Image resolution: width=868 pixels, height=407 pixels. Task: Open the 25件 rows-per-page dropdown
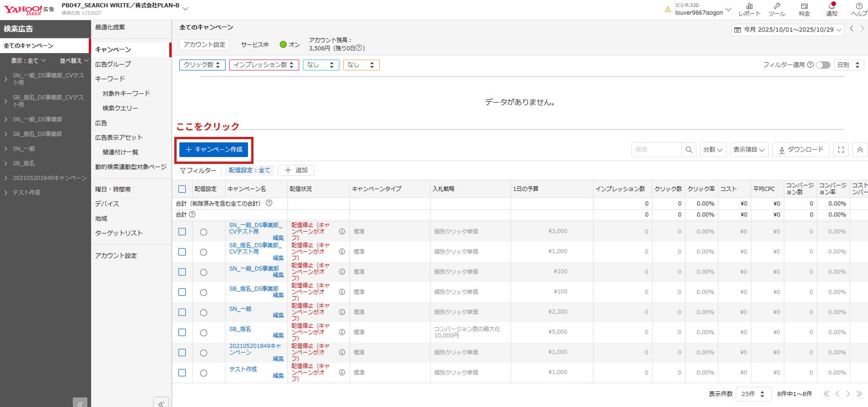pyautogui.click(x=753, y=394)
